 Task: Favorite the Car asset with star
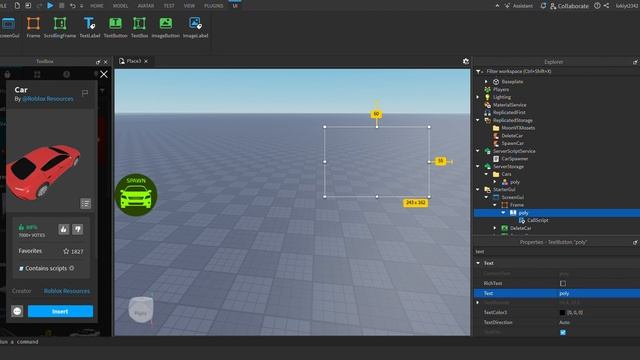[x=66, y=251]
